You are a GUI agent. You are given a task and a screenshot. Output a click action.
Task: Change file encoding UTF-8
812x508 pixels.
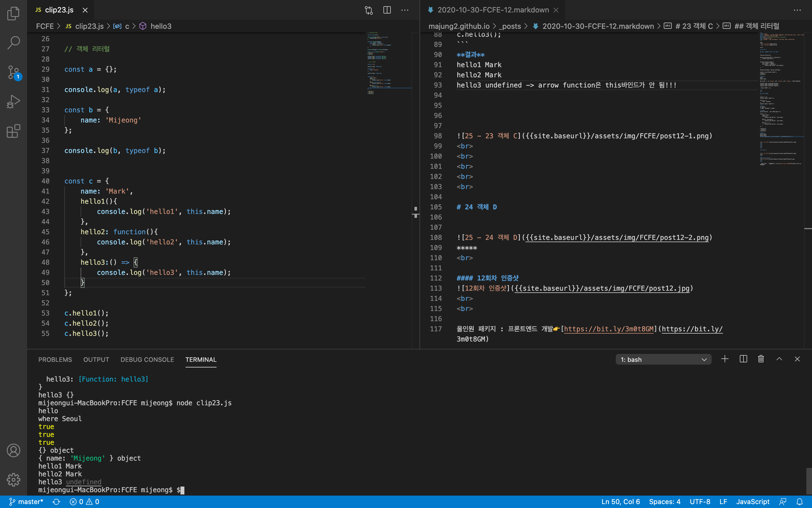700,502
